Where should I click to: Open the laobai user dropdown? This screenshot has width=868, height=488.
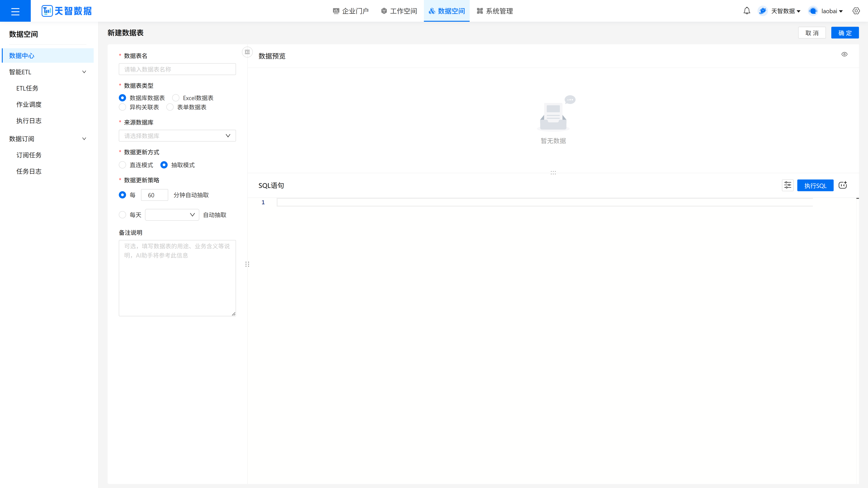point(832,11)
